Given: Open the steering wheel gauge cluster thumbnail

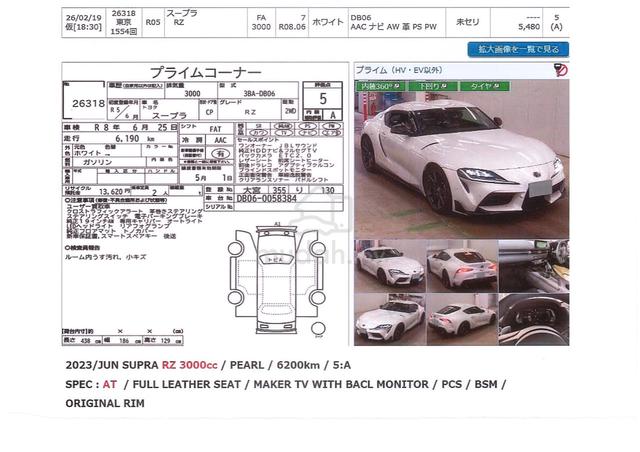Looking at the screenshot, I should click(x=534, y=319).
